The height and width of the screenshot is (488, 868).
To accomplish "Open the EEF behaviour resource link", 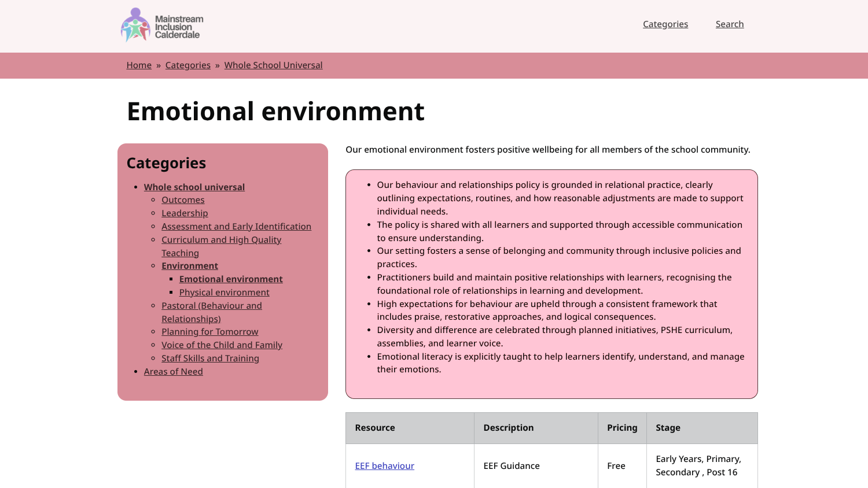I will 384,466.
